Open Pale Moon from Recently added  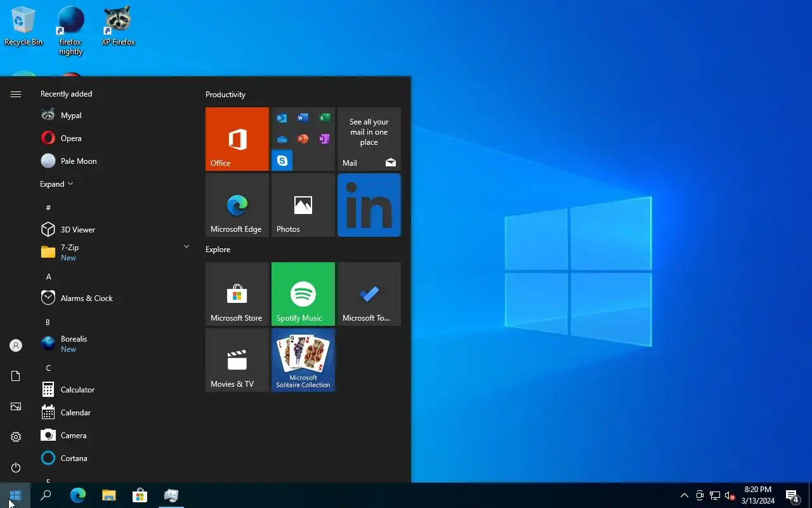(115, 161)
